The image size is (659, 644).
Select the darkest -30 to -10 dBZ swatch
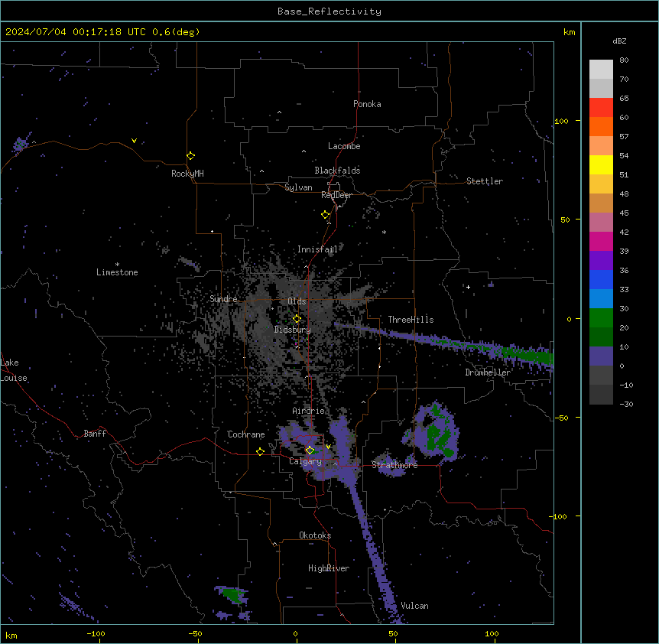pyautogui.click(x=601, y=395)
